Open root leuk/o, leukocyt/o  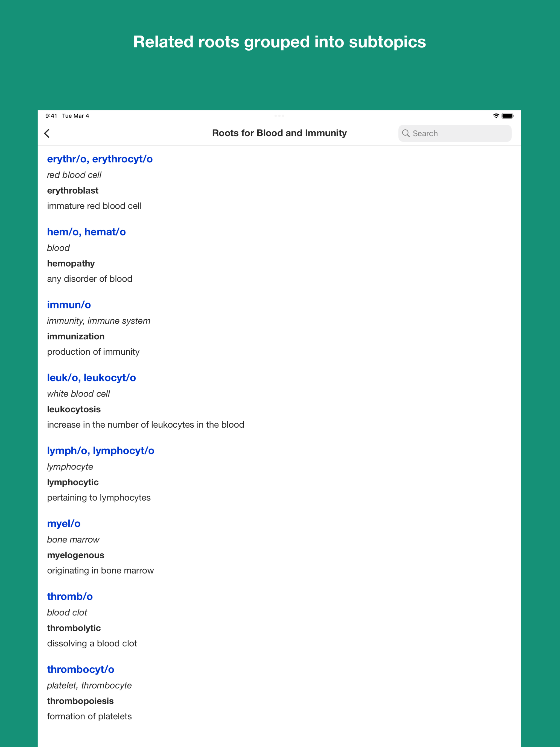coord(91,378)
